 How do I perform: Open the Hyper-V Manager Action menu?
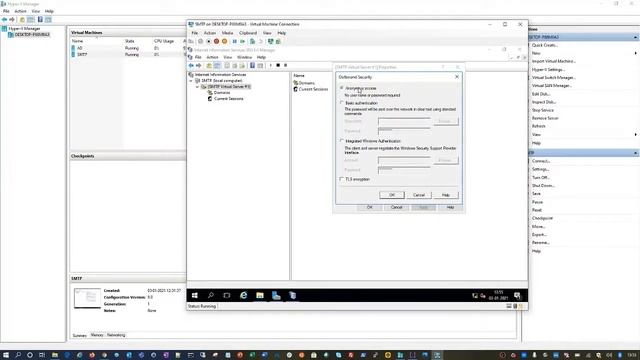(20, 11)
